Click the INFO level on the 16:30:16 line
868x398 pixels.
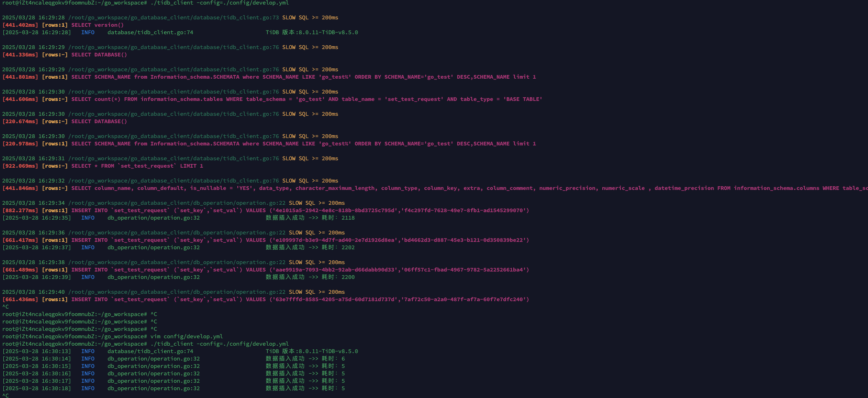tap(88, 374)
